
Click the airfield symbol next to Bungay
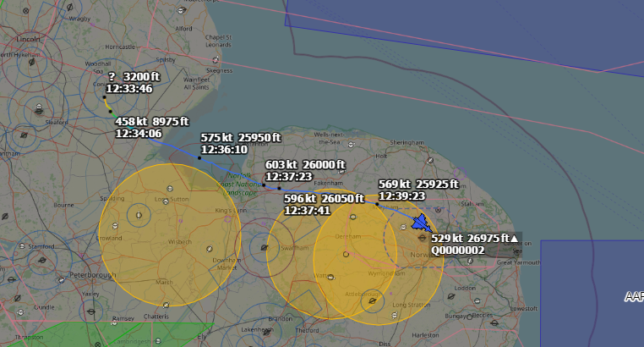469,317
